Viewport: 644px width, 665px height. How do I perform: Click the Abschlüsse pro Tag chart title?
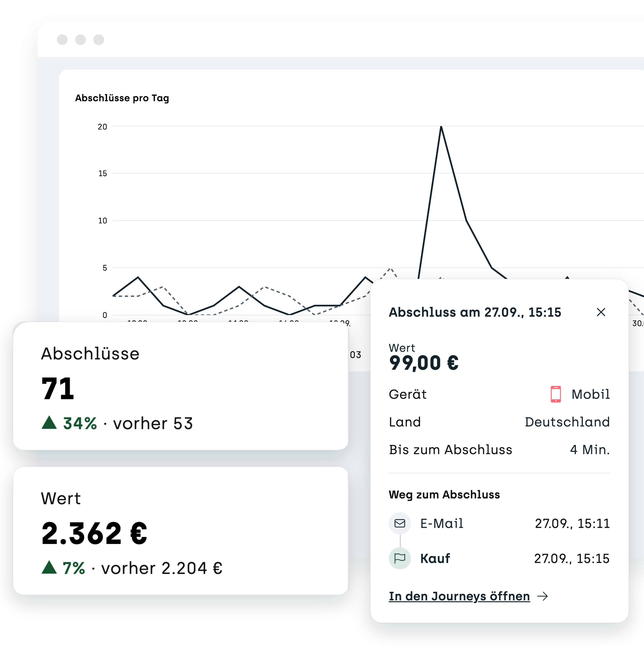[122, 98]
